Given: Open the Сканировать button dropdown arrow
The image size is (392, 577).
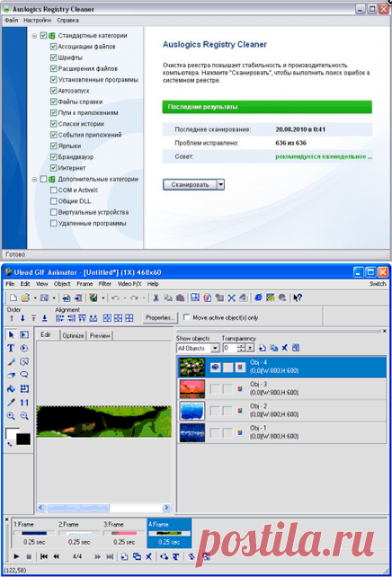Looking at the screenshot, I should coord(220,184).
